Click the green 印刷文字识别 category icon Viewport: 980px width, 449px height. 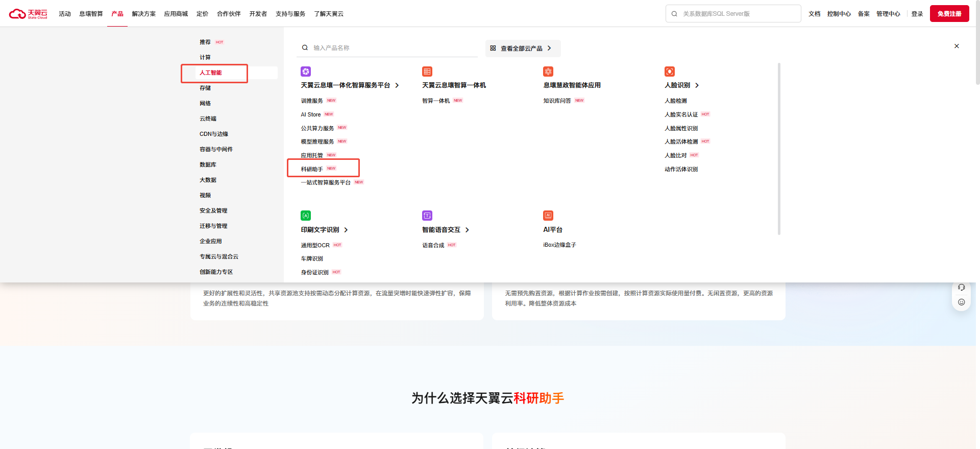point(306,216)
